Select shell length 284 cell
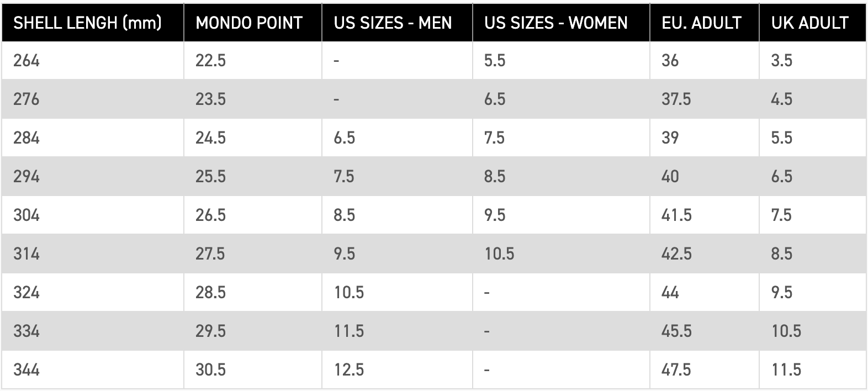868x391 pixels. (92, 138)
